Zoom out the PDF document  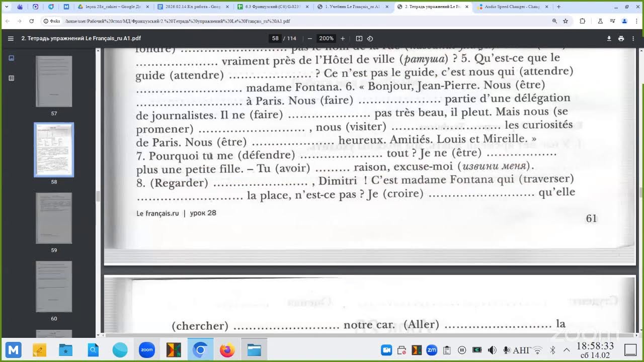tap(310, 38)
